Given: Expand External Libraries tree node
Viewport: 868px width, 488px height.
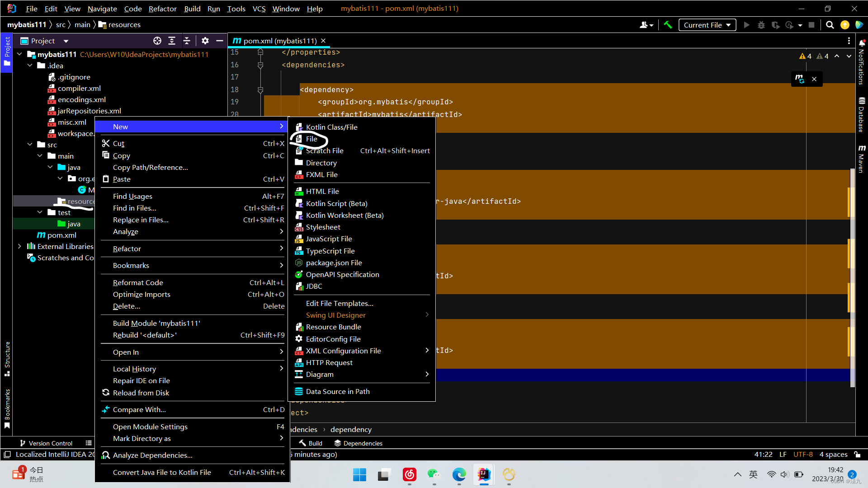Looking at the screenshot, I should (x=19, y=246).
